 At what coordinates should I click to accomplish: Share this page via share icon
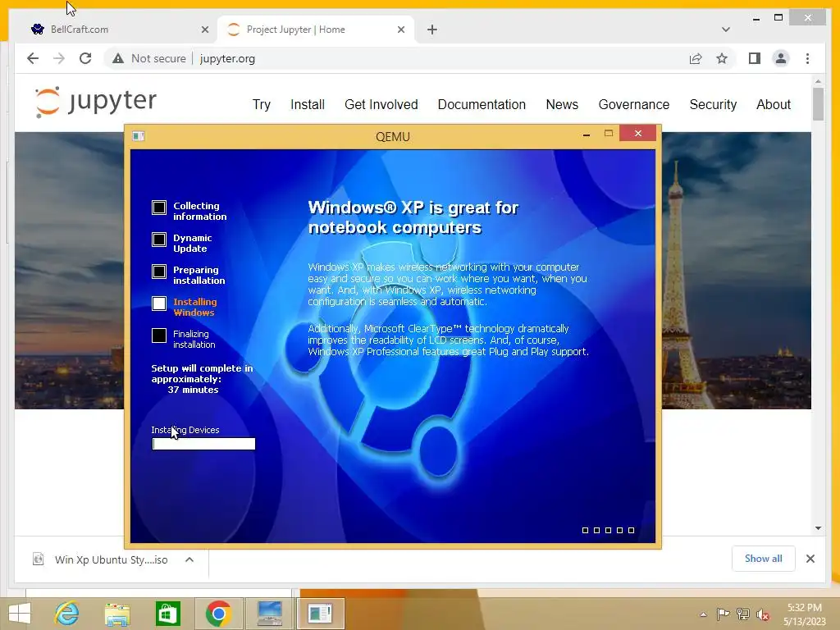(696, 58)
